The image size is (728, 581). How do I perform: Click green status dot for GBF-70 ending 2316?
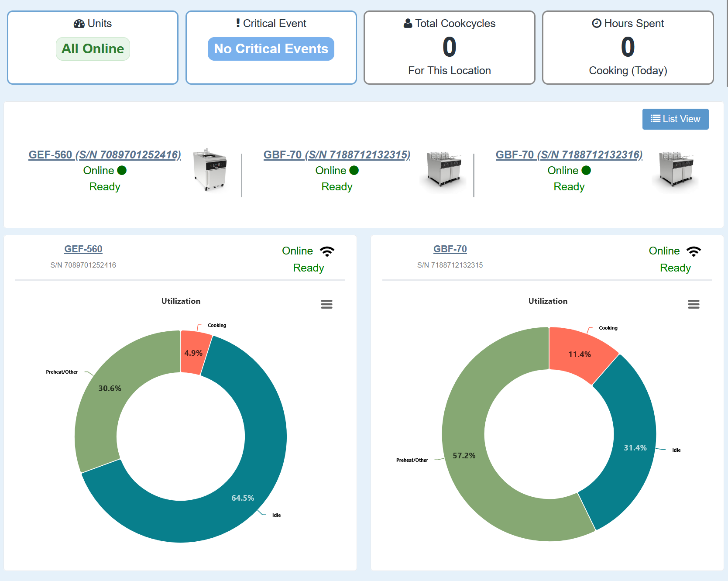(x=587, y=171)
